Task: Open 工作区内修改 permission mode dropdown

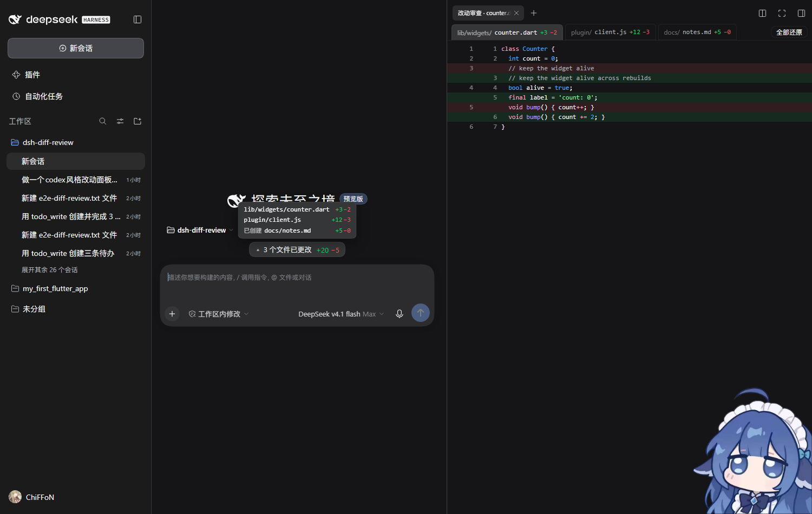Action: (219, 314)
